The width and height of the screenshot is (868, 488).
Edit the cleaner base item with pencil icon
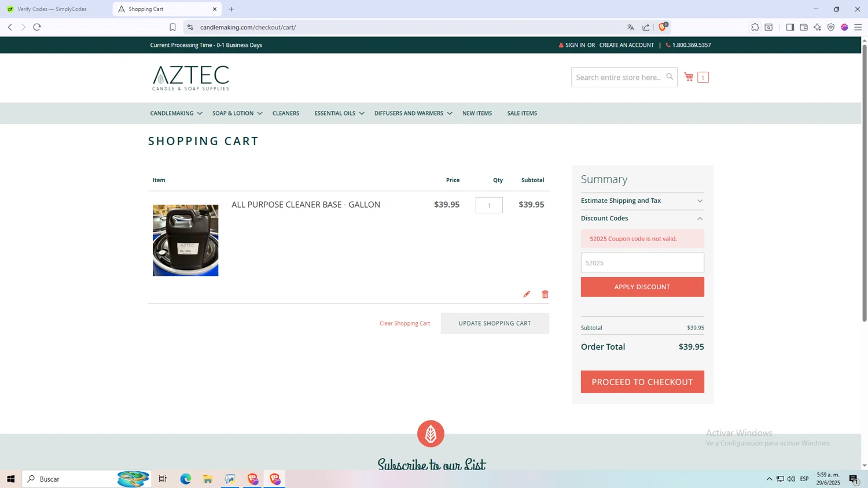527,294
